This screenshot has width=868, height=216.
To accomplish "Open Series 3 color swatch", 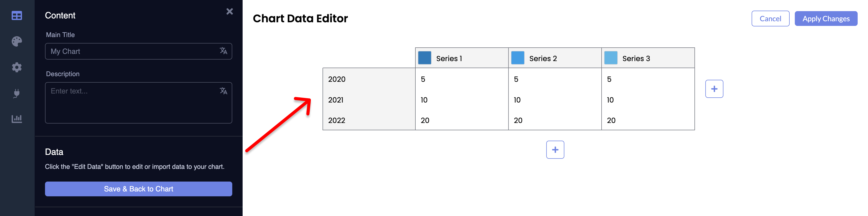I will [x=611, y=58].
